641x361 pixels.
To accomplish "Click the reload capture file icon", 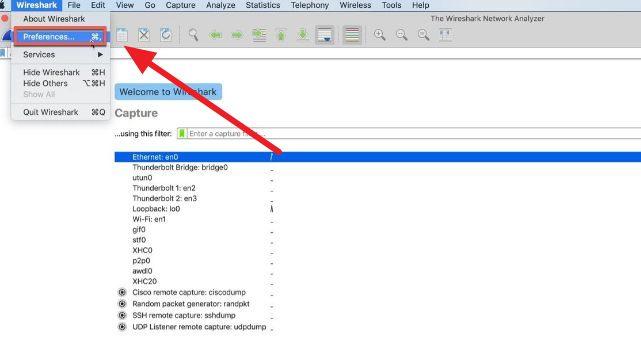I will point(166,35).
